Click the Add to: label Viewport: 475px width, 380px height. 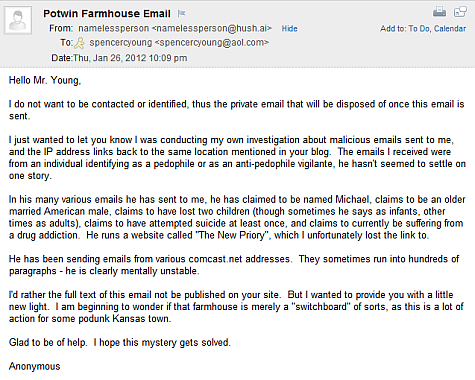(x=393, y=29)
